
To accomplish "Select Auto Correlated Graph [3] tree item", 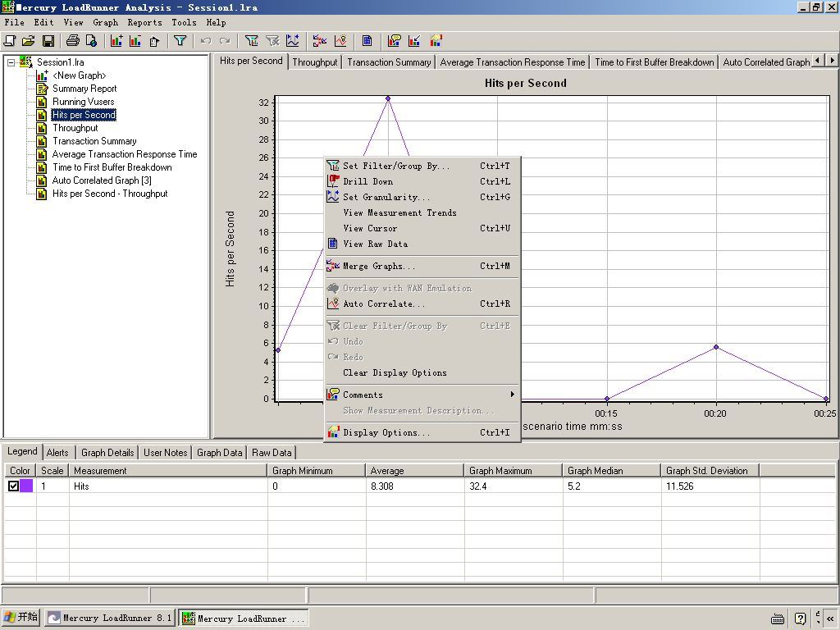I will (102, 180).
